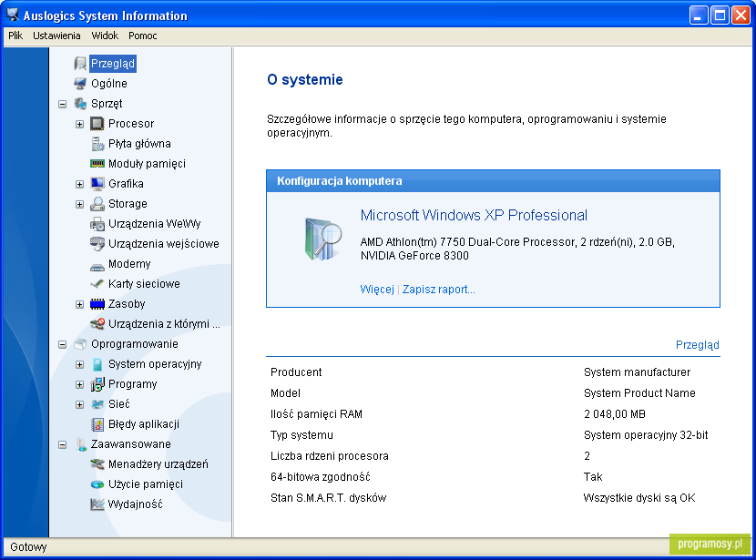The width and height of the screenshot is (756, 560).
Task: Expand the System operacyjny node
Action: pos(79,365)
